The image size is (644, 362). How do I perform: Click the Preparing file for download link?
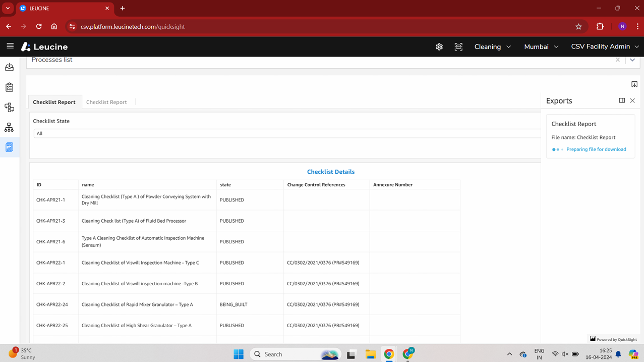(596, 149)
